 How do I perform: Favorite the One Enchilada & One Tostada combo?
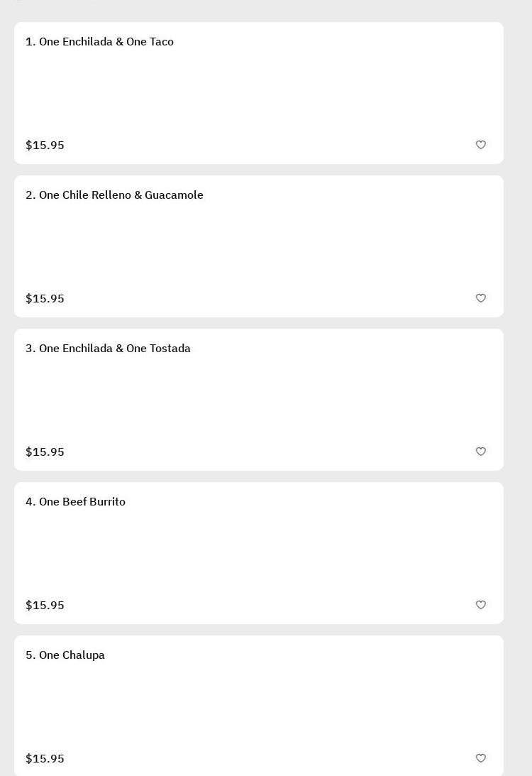(480, 452)
